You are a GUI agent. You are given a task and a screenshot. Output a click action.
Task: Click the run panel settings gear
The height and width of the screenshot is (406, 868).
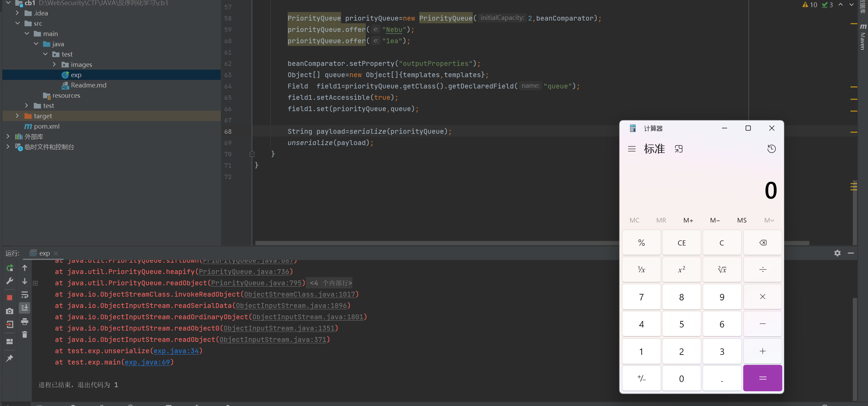point(837,253)
